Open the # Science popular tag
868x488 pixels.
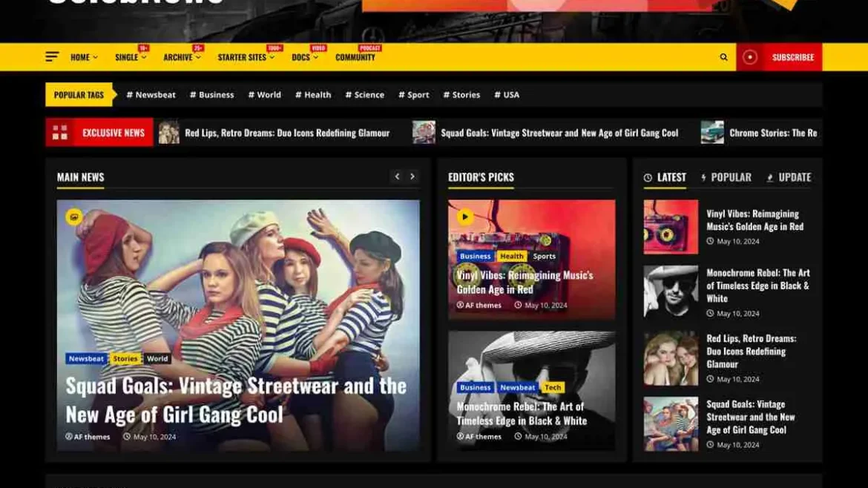364,95
